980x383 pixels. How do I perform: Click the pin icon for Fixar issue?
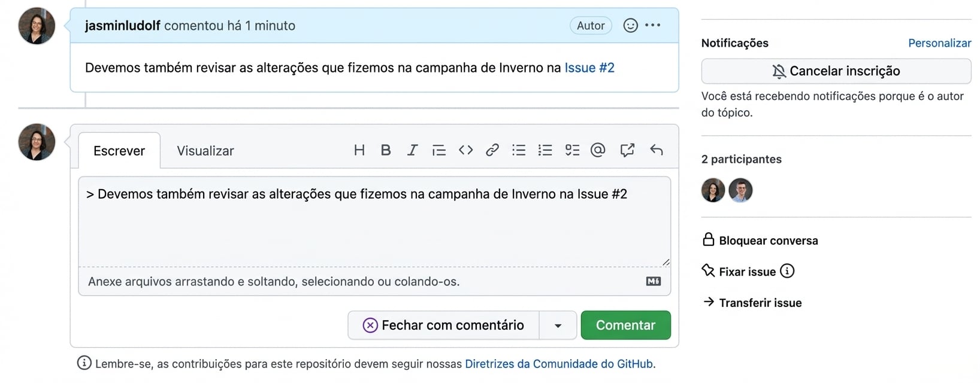(x=708, y=270)
